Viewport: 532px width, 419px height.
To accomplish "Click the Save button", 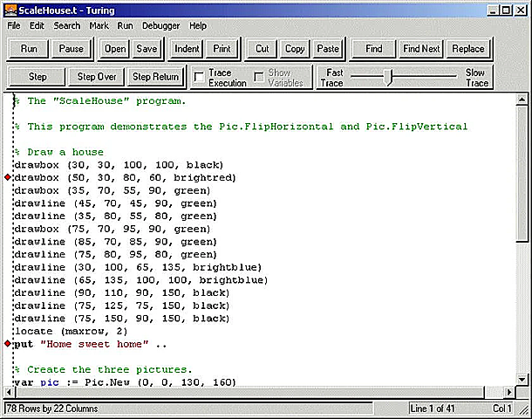I will [x=147, y=49].
